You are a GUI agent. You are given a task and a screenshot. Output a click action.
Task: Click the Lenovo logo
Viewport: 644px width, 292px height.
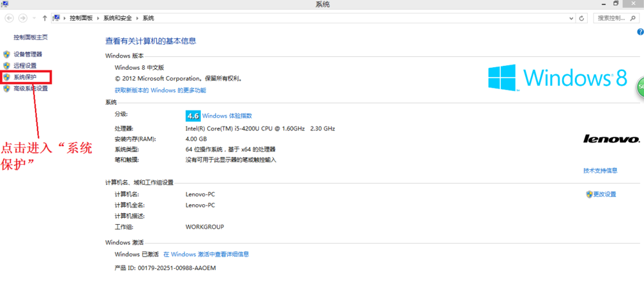tap(611, 139)
